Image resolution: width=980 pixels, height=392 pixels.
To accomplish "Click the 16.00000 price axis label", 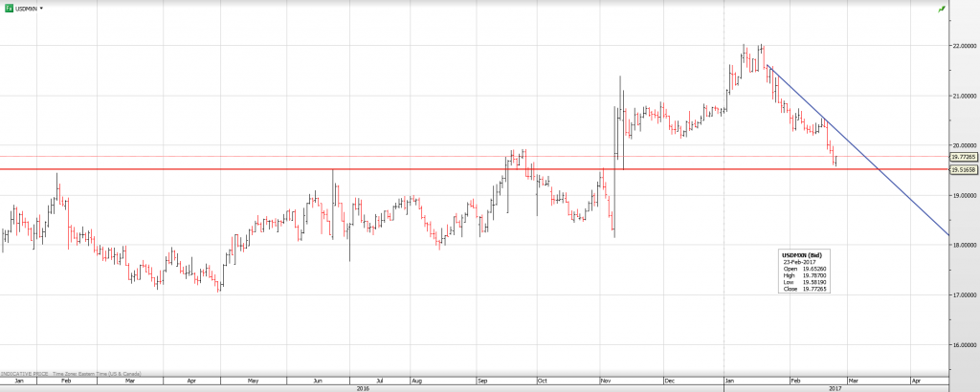I will point(963,344).
